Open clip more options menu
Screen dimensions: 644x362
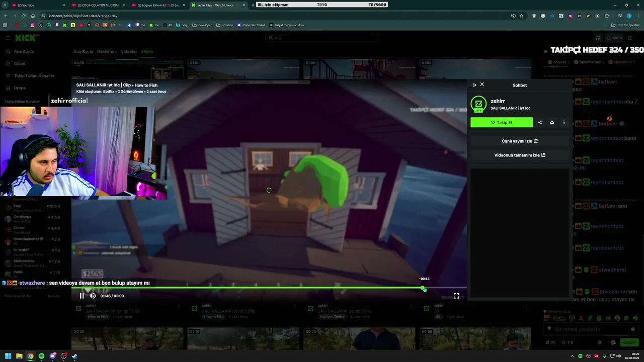tap(564, 122)
